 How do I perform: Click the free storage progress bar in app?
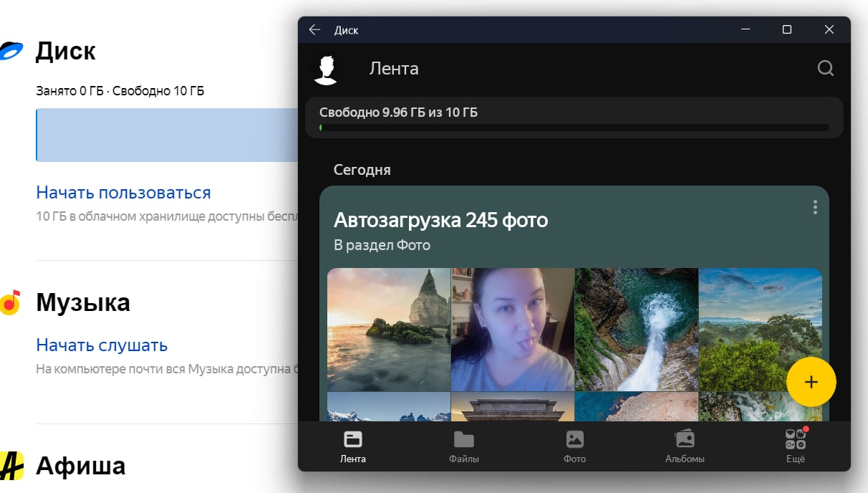(574, 128)
